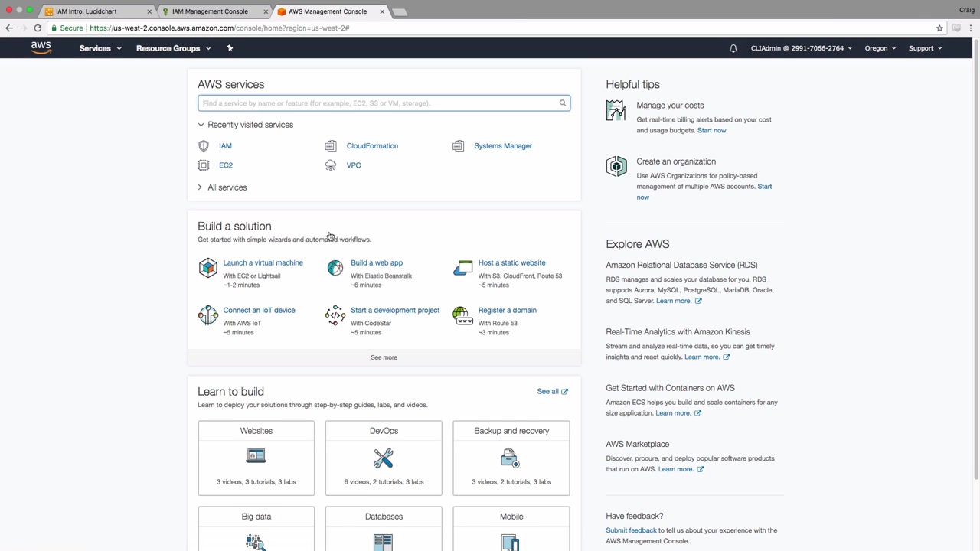The height and width of the screenshot is (551, 980).
Task: Open the Support dropdown menu
Action: point(925,48)
